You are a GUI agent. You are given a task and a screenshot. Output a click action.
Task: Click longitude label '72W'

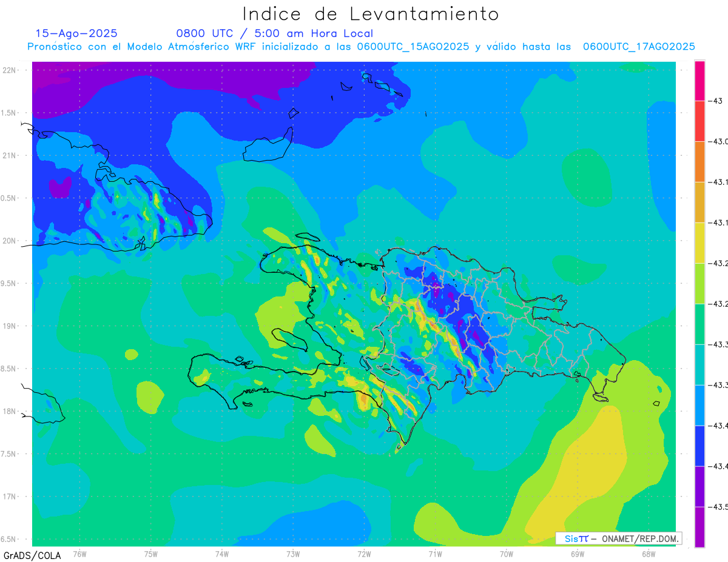coord(364,554)
